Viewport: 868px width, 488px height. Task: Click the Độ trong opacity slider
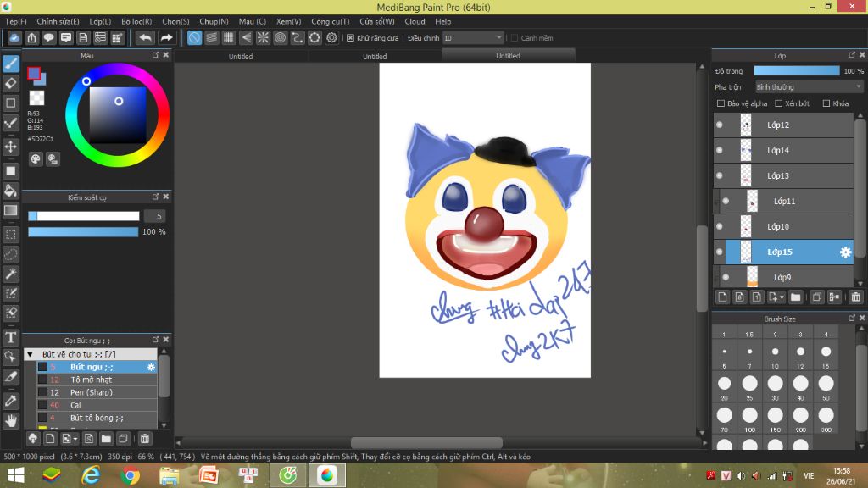[796, 71]
